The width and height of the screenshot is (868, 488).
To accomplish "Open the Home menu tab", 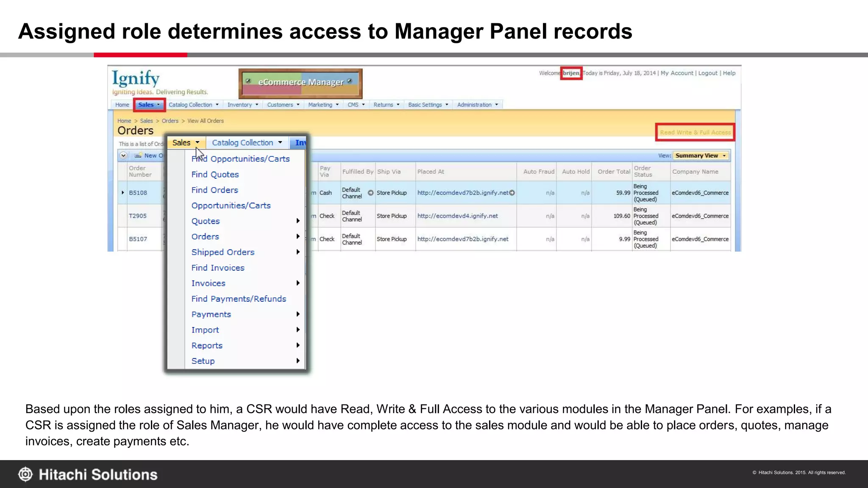I will [122, 105].
